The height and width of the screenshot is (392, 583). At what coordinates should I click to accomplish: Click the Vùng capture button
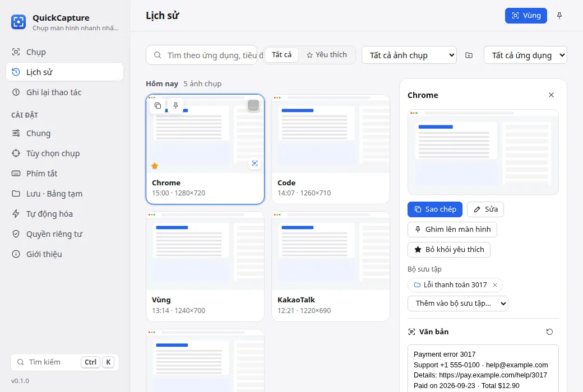pos(526,16)
